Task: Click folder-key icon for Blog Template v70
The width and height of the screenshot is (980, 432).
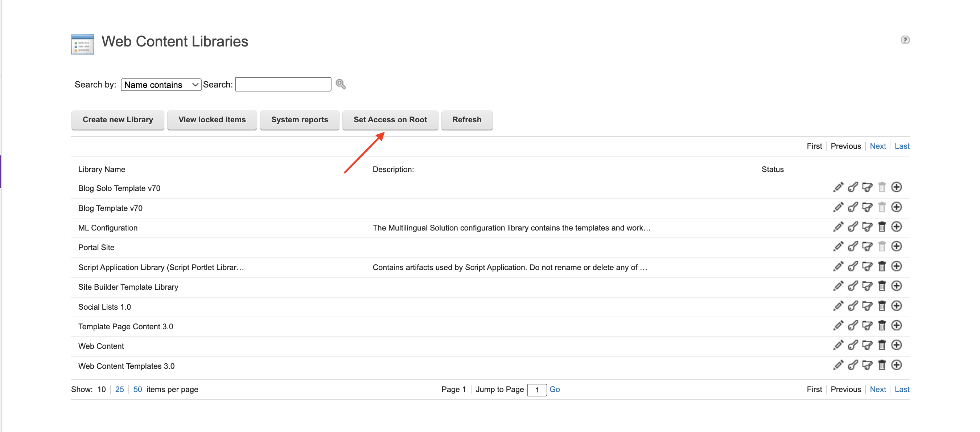Action: (x=868, y=207)
